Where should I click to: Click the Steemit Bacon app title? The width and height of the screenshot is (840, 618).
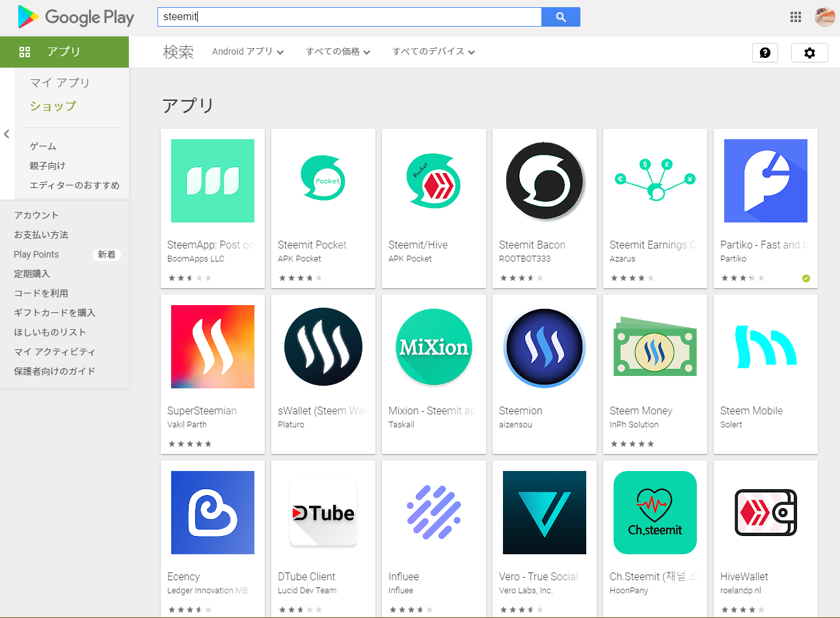pyautogui.click(x=532, y=245)
